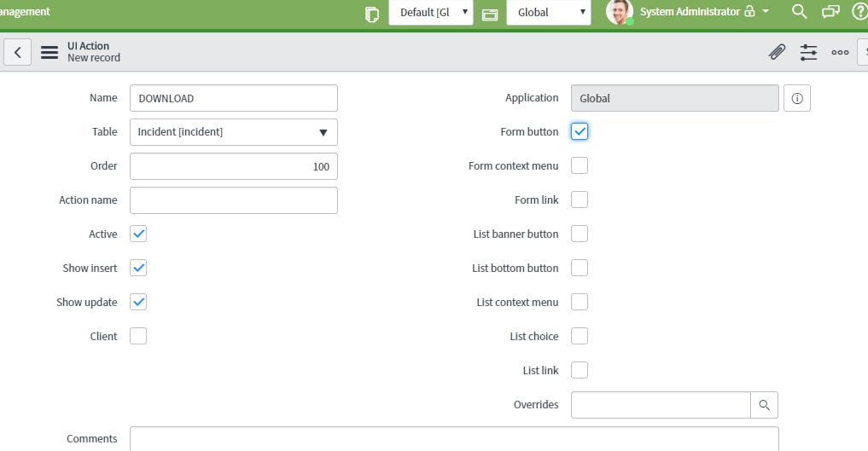The height and width of the screenshot is (451, 868).
Task: Click the New record subtitle
Action: (x=94, y=57)
